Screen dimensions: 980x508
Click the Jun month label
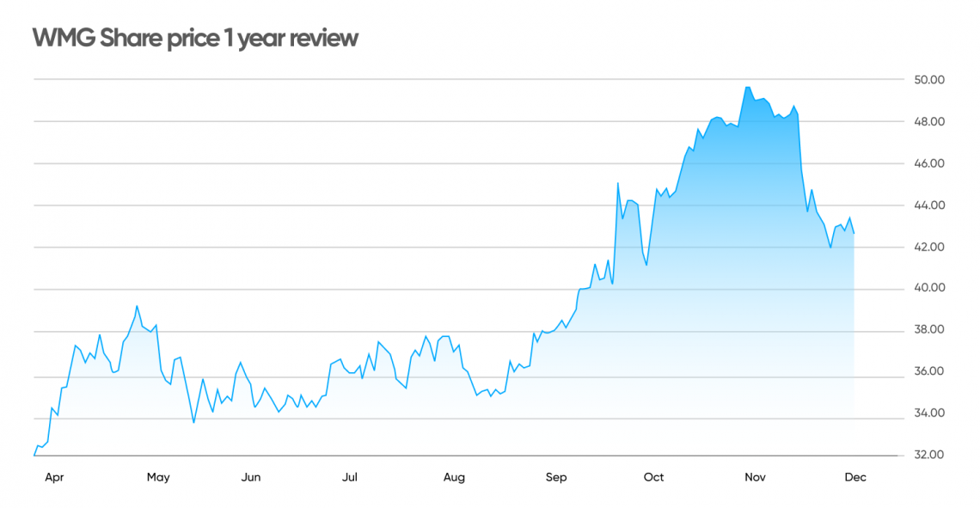tap(251, 477)
